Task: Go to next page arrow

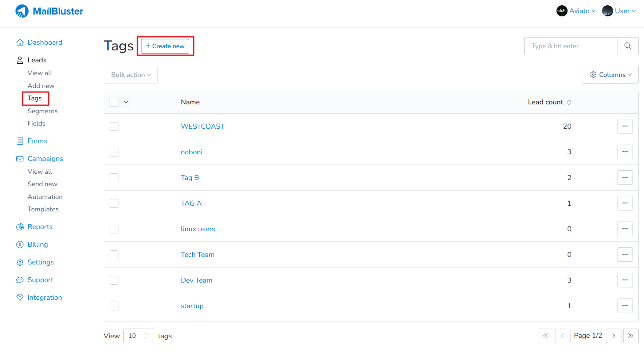Action: (x=614, y=336)
